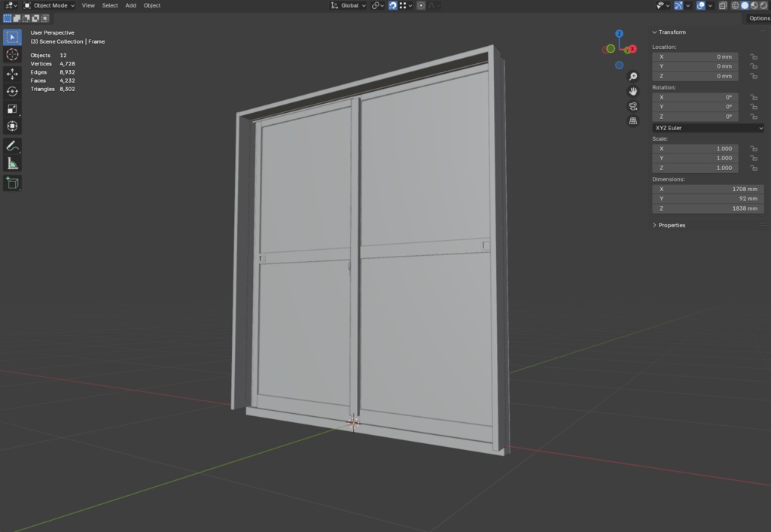Click the Scale Y field
The width and height of the screenshot is (771, 532).
pos(695,158)
